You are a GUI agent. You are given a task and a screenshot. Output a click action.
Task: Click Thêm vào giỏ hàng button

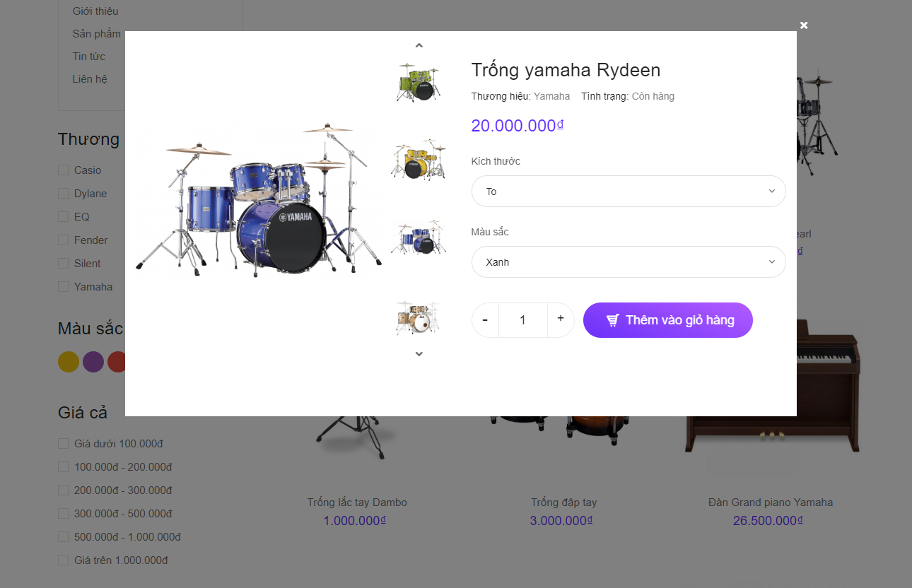click(x=667, y=320)
